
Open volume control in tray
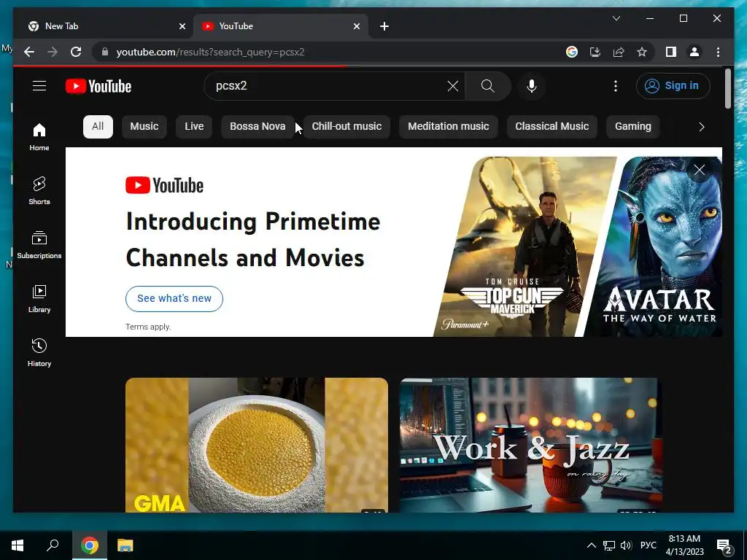[x=626, y=545]
